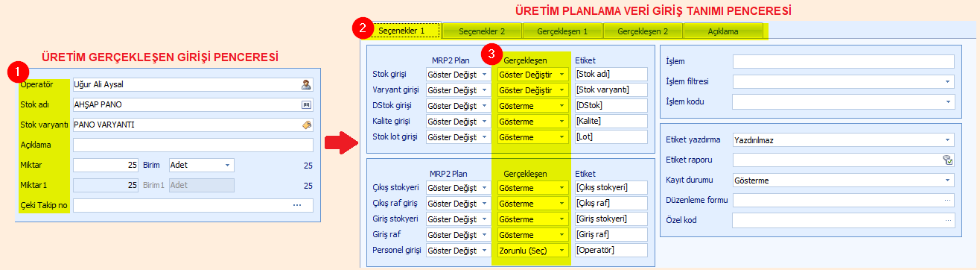This screenshot has height=270, width=980.
Task: Click the [Giriş stokyeri] etiket field
Action: (611, 219)
